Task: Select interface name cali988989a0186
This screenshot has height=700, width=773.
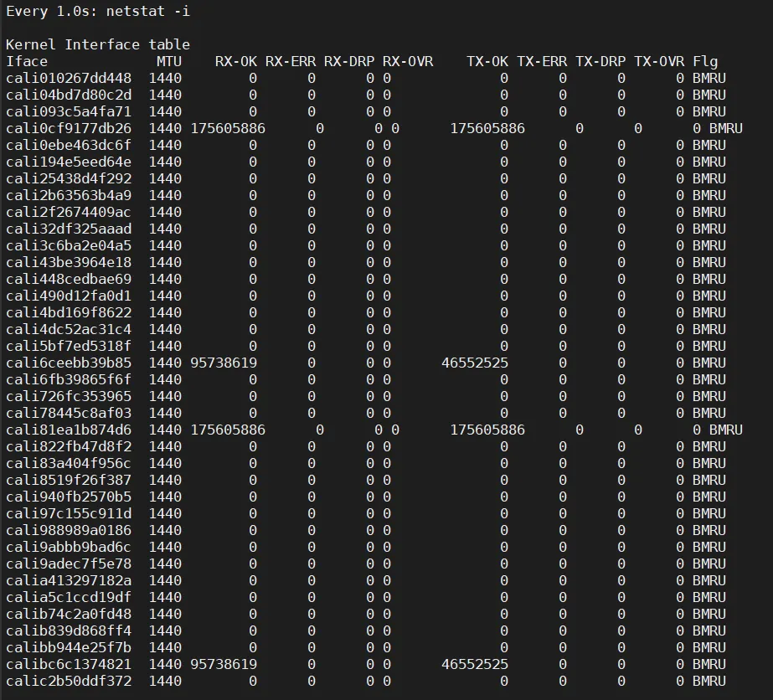Action: (69, 531)
